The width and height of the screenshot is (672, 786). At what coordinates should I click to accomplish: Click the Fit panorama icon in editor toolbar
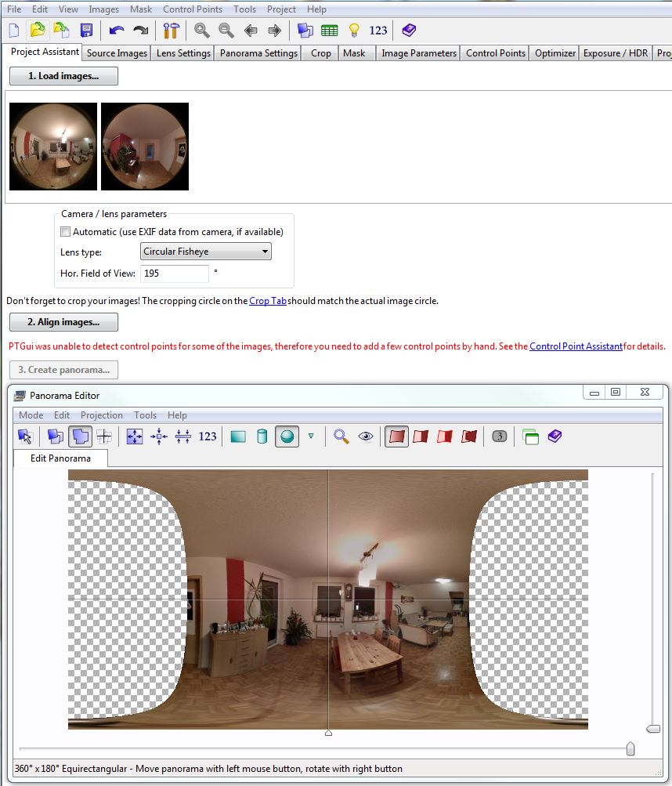coord(135,436)
